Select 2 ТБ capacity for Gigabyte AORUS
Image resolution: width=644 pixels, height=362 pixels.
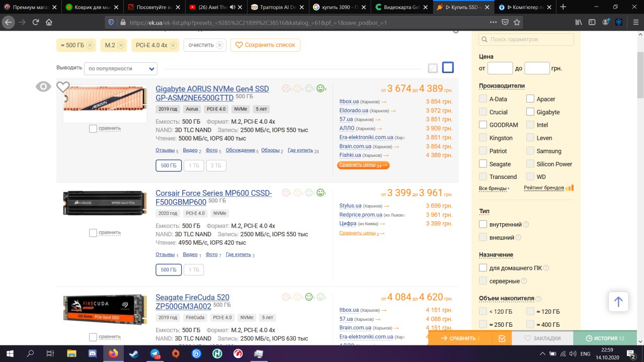(216, 165)
